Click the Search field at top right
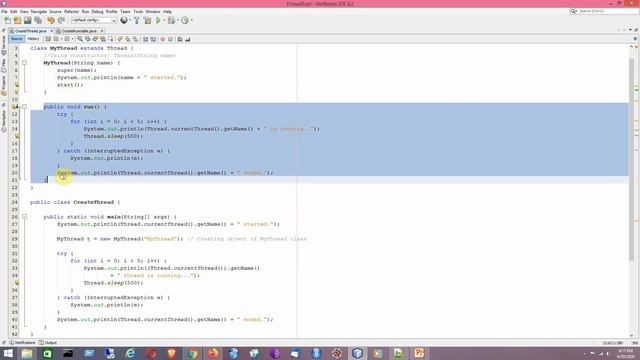This screenshot has width=640, height=360. pos(604,11)
